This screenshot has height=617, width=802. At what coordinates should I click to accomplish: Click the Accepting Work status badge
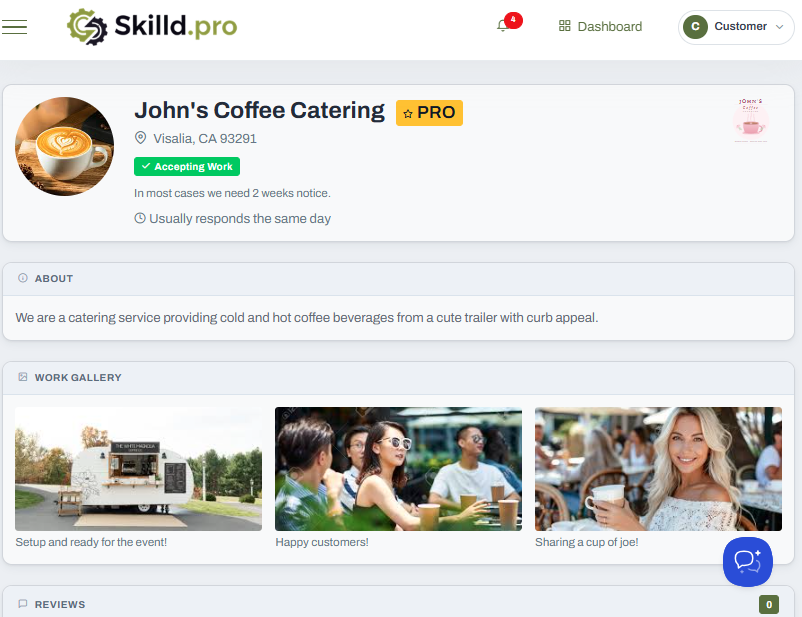click(187, 166)
